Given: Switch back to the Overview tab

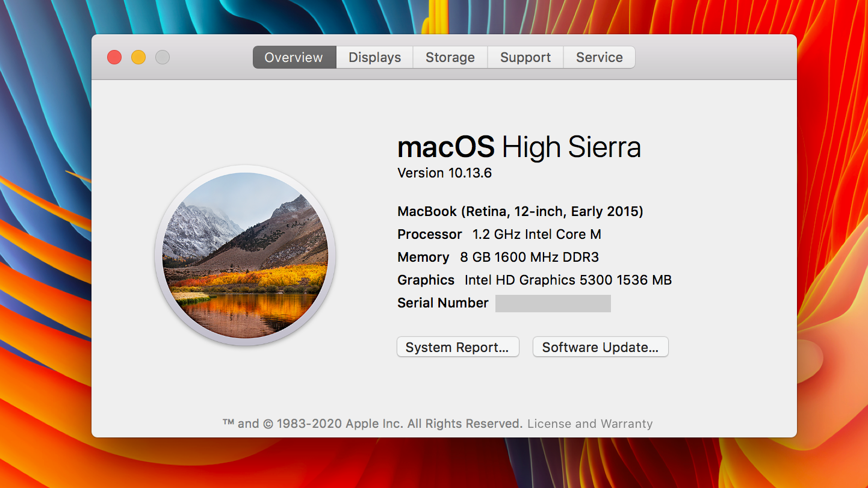Looking at the screenshot, I should point(293,57).
